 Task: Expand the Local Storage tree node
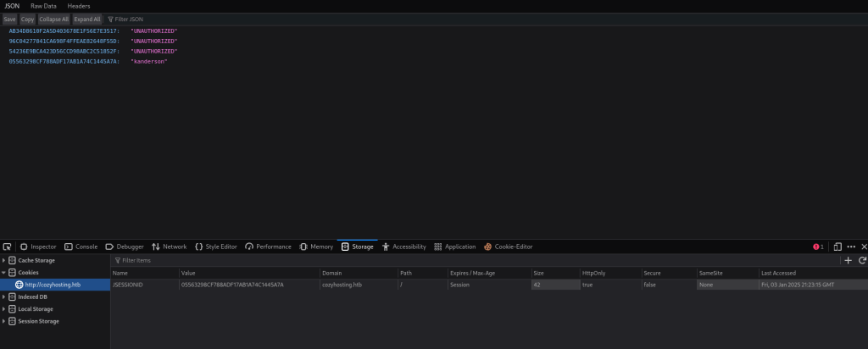tap(4, 309)
